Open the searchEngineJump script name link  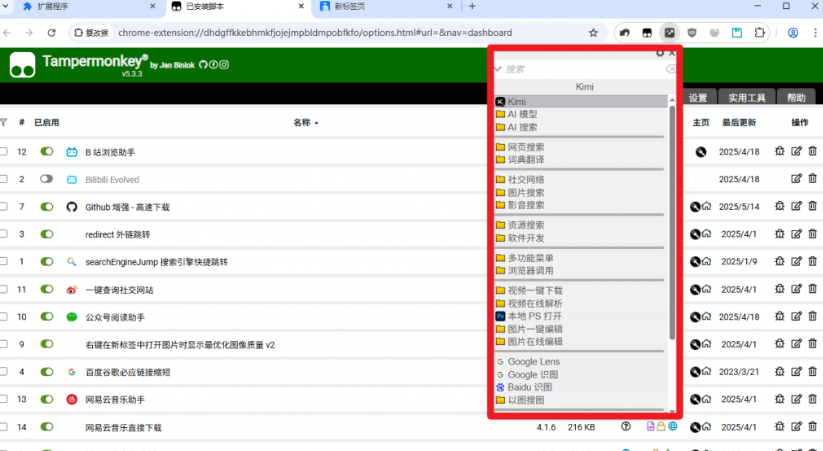click(156, 262)
